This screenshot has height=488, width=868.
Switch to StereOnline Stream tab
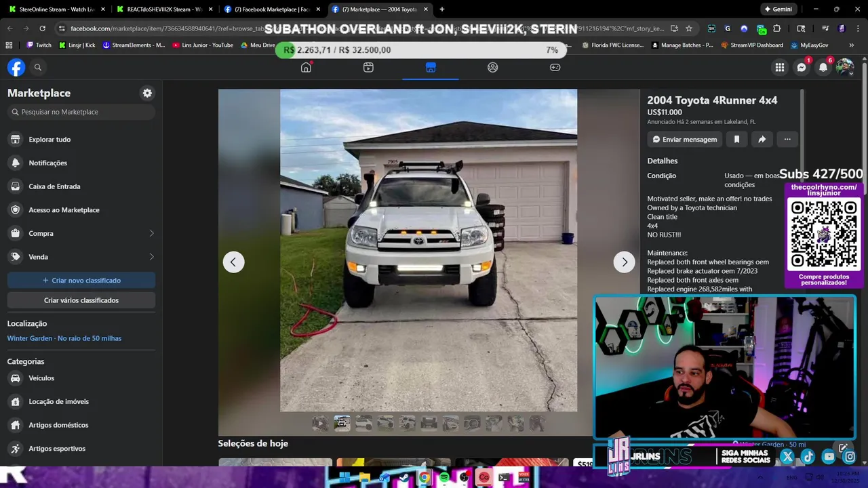coord(57,9)
